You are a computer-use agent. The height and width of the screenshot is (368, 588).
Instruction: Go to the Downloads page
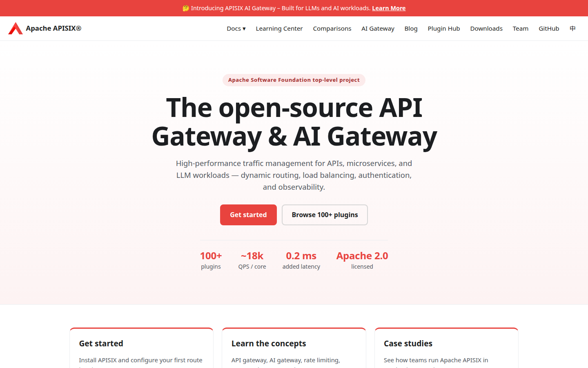click(x=486, y=29)
